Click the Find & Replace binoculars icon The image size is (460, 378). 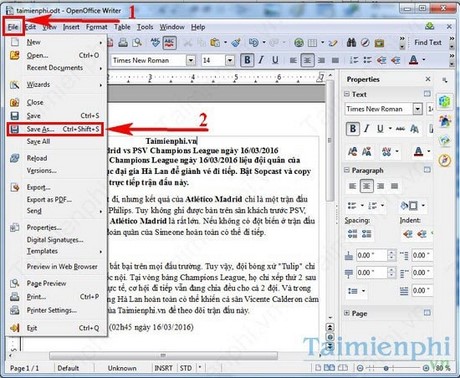[x=351, y=43]
